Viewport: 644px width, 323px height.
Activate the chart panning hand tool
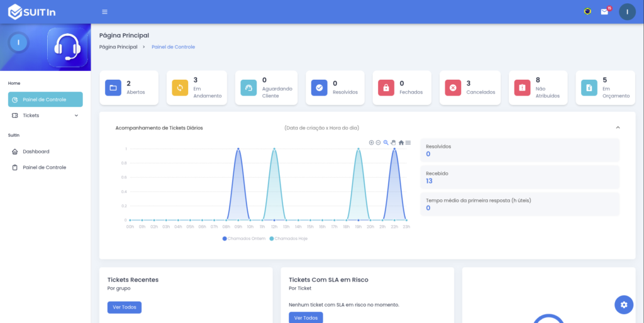pos(393,143)
